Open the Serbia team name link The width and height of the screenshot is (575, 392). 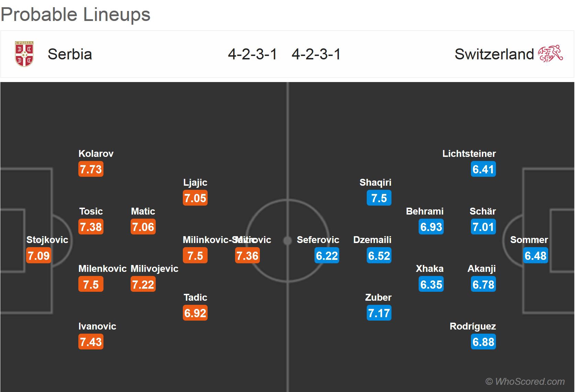[70, 54]
